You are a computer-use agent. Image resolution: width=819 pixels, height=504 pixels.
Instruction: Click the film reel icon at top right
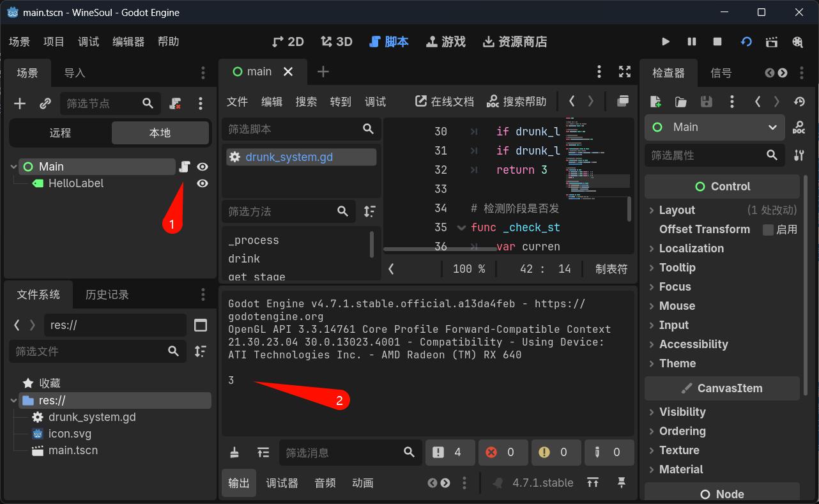pos(797,42)
